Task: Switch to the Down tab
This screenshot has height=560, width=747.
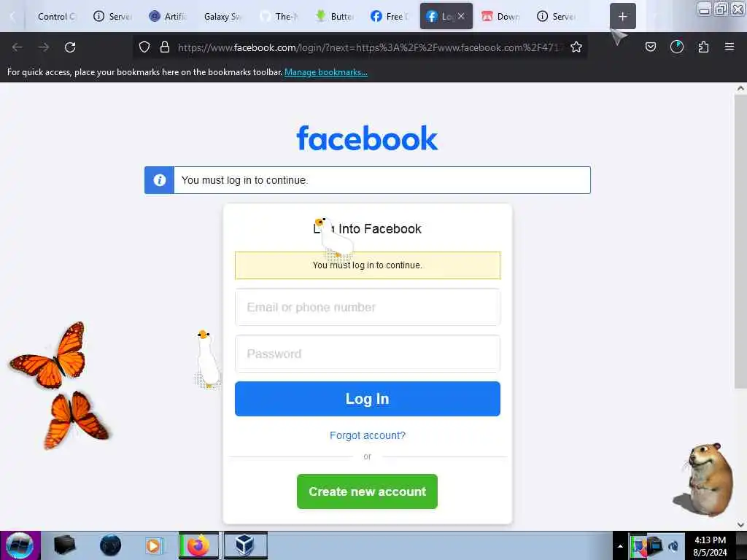Action: coord(500,17)
